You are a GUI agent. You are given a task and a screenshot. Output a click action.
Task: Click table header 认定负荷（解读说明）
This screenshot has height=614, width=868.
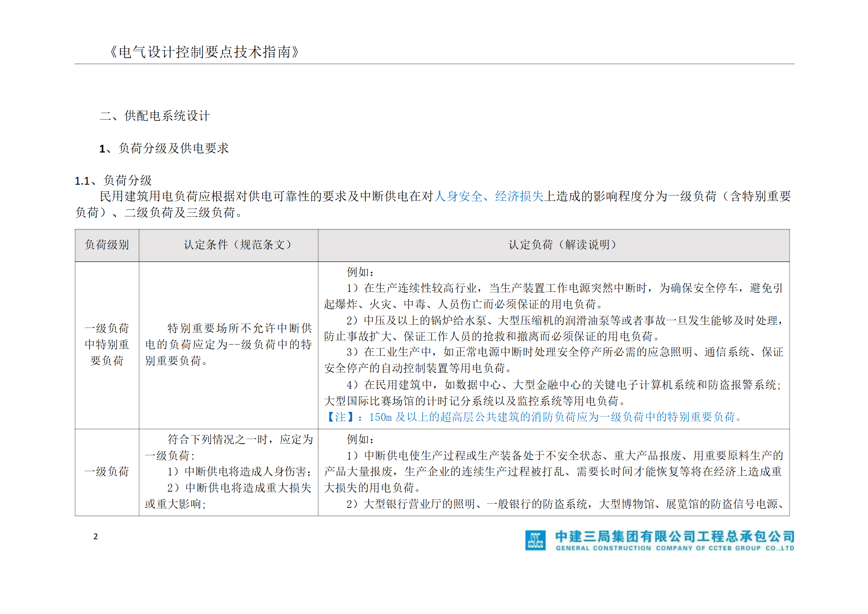(x=562, y=245)
